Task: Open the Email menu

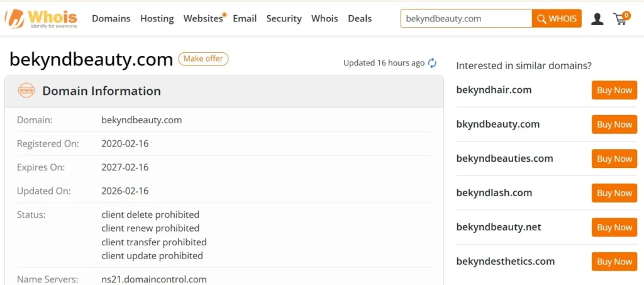Action: [245, 18]
